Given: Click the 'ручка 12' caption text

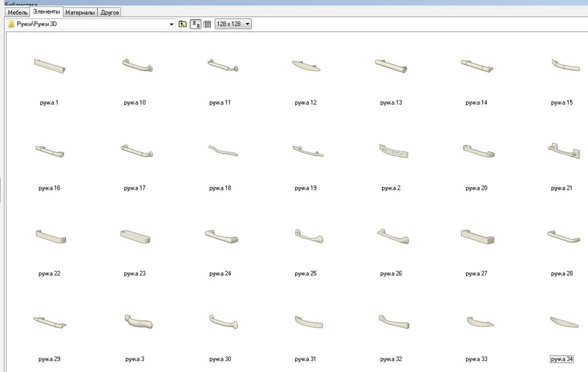Looking at the screenshot, I should coord(305,102).
